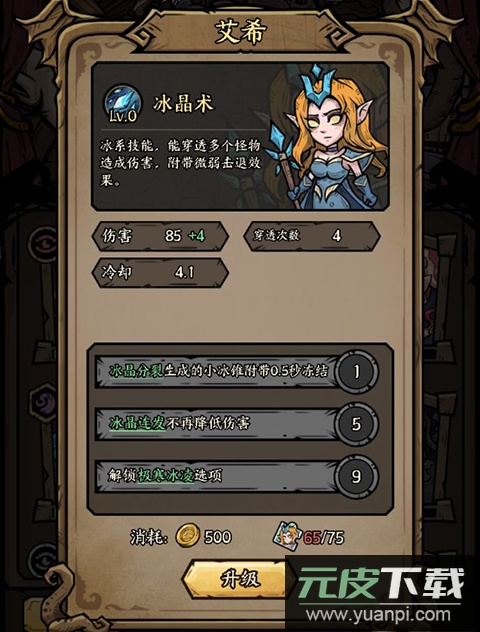Tap the eye emblem on left sidebar
The height and width of the screenshot is (632, 480).
click(44, 244)
